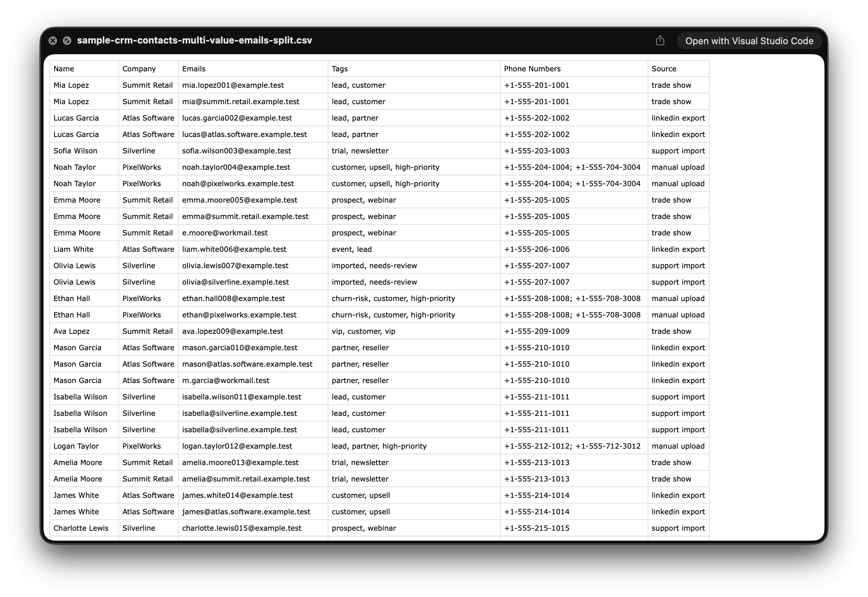Select cell amelia@summit.retail.example.test
The width and height of the screenshot is (868, 597).
[x=253, y=479]
